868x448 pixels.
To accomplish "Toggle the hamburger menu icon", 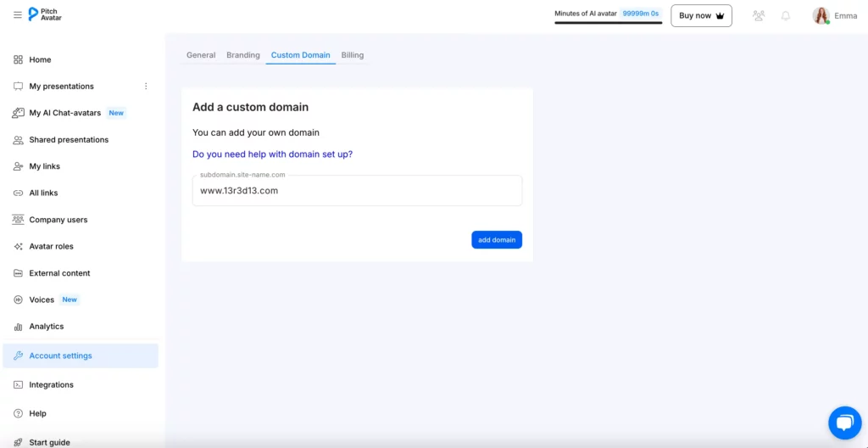I will point(18,15).
